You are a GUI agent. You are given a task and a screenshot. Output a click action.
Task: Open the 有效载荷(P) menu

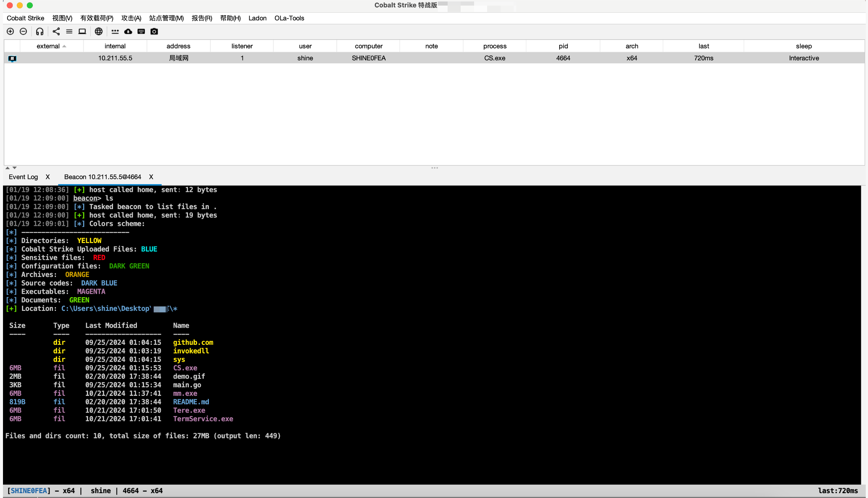[97, 18]
